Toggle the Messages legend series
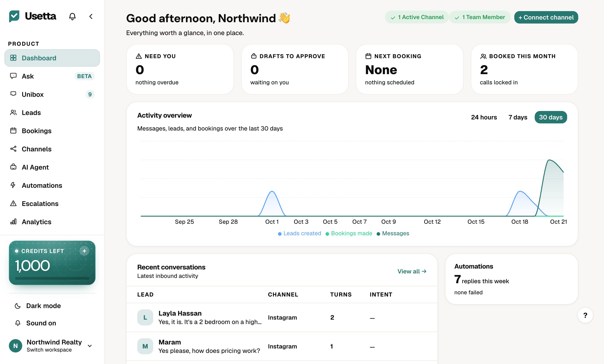Image resolution: width=604 pixels, height=364 pixels. coord(393,233)
